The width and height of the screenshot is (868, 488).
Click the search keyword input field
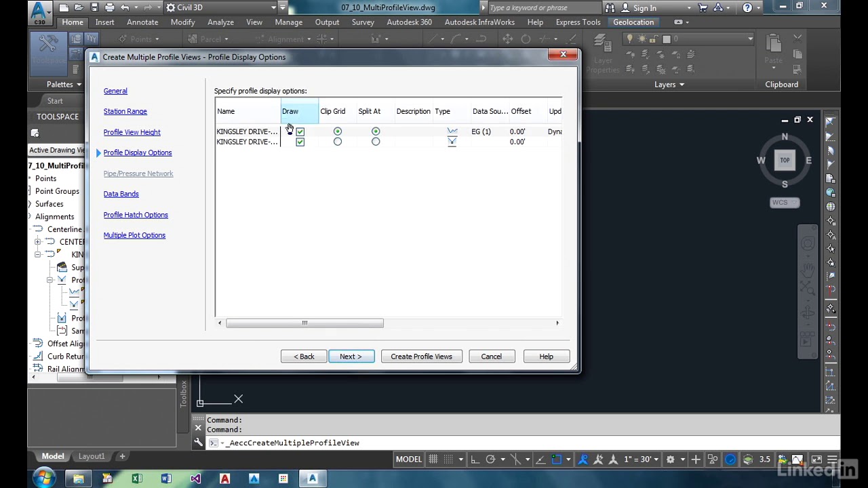pyautogui.click(x=544, y=7)
